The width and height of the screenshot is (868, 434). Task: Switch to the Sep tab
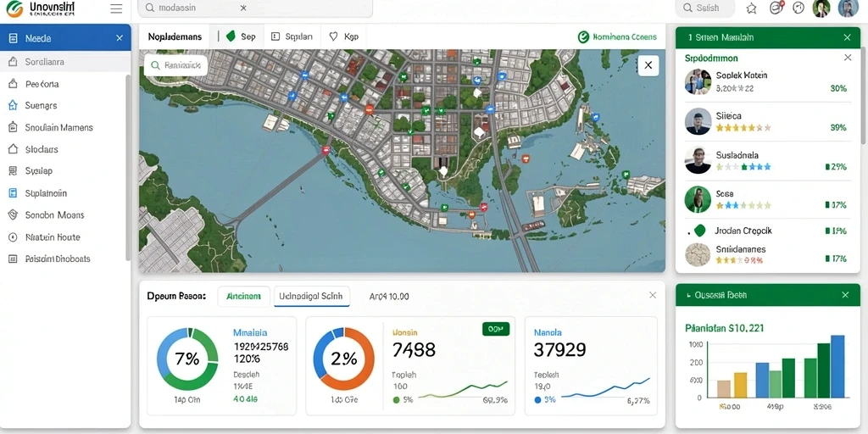(242, 36)
